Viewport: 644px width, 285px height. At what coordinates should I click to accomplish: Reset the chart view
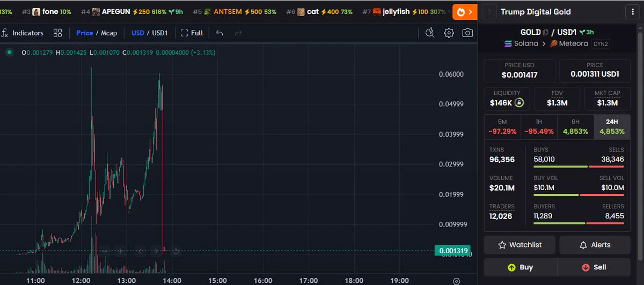click(176, 251)
